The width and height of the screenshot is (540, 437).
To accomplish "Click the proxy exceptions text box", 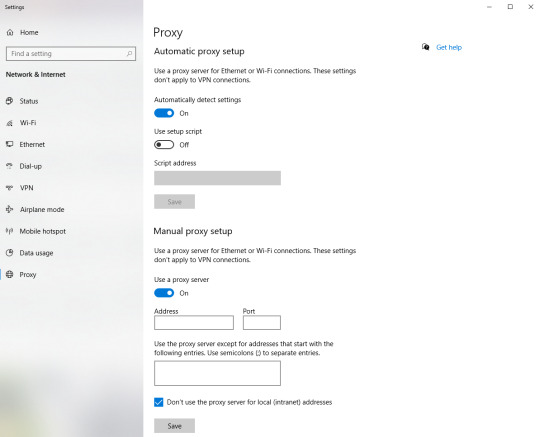I will [x=217, y=373].
